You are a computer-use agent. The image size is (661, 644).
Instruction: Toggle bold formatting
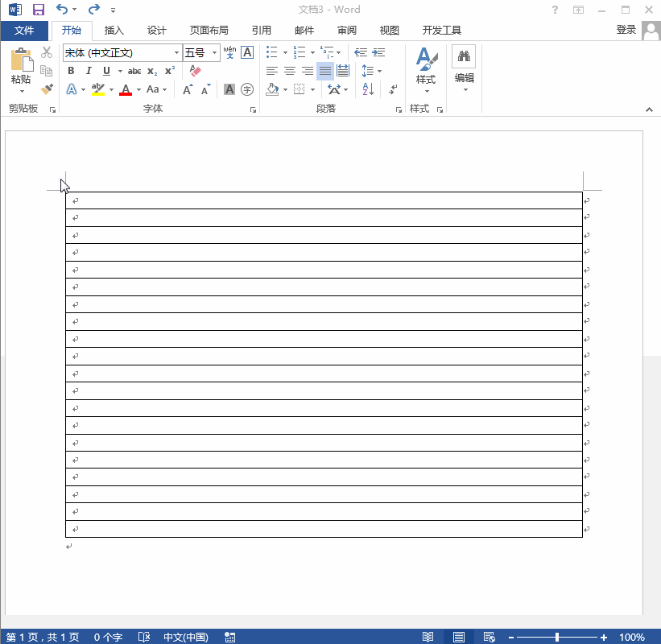71,70
